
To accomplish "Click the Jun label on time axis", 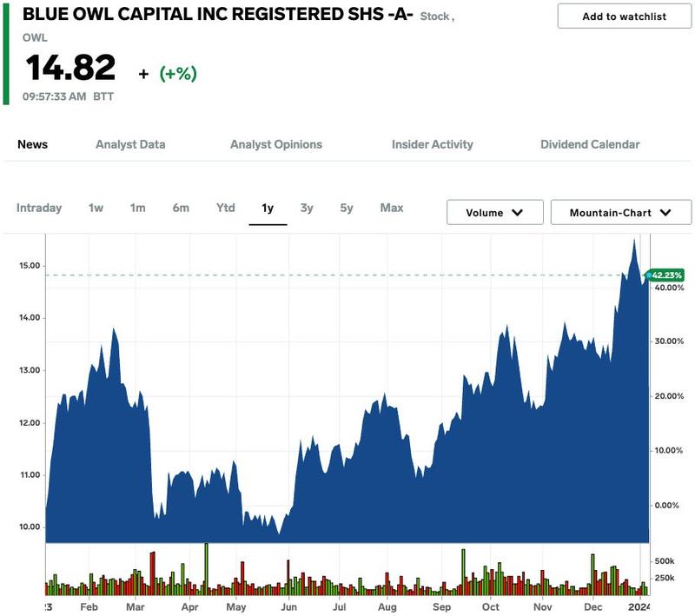I will pos(288,606).
